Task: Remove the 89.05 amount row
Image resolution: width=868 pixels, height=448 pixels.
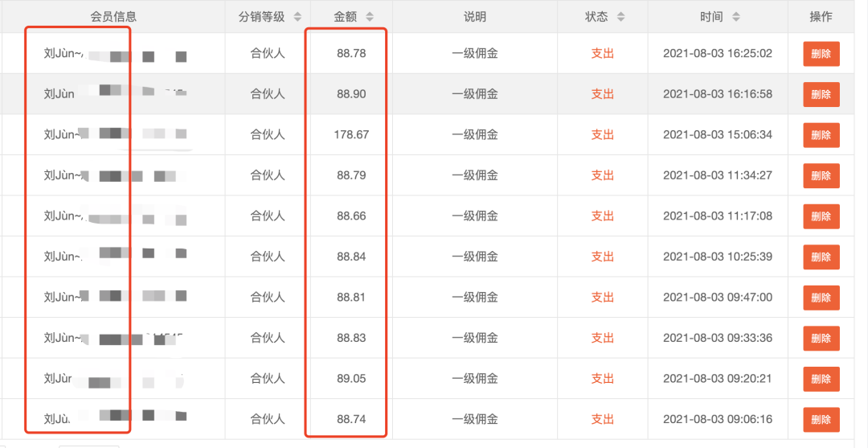Action: (821, 379)
